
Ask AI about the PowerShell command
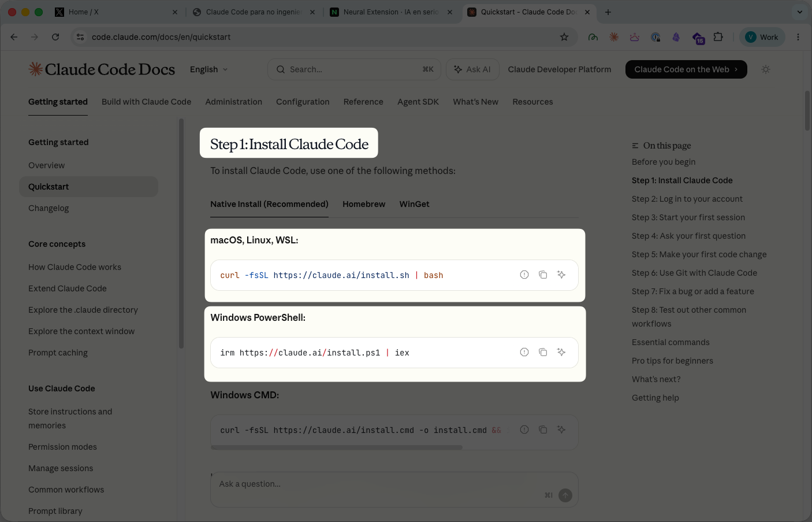(x=561, y=352)
